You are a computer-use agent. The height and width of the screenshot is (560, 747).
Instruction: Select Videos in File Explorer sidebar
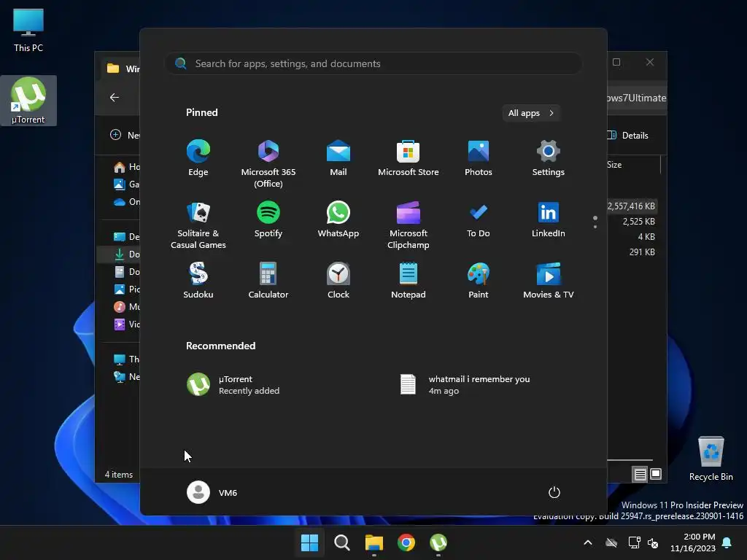(x=126, y=324)
